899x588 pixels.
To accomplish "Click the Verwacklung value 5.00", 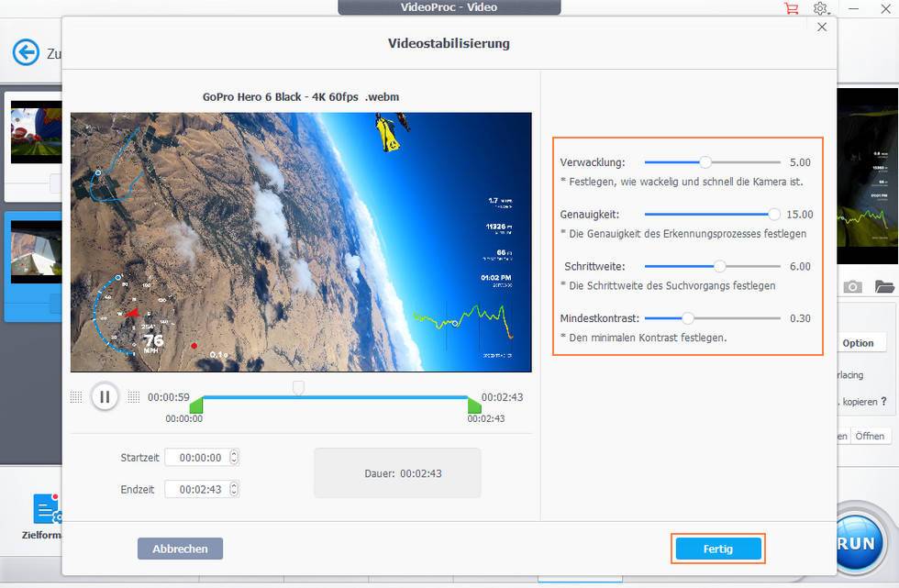I will tap(800, 162).
